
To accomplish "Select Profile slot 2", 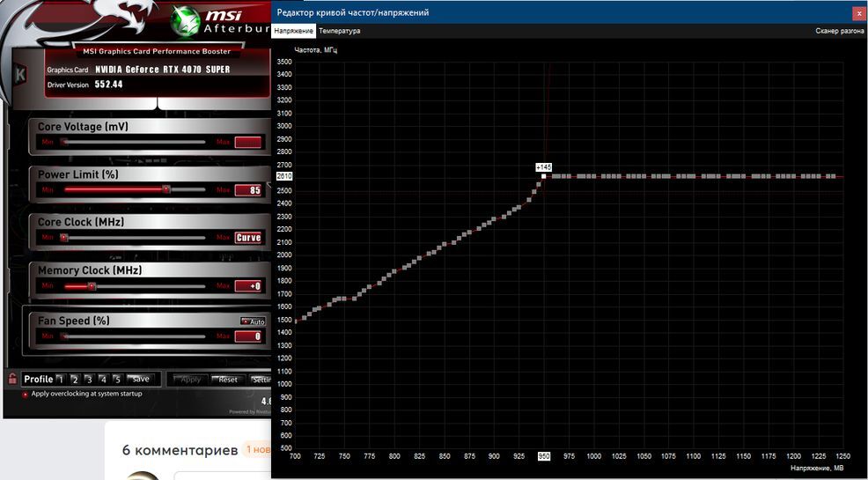I will (x=75, y=380).
